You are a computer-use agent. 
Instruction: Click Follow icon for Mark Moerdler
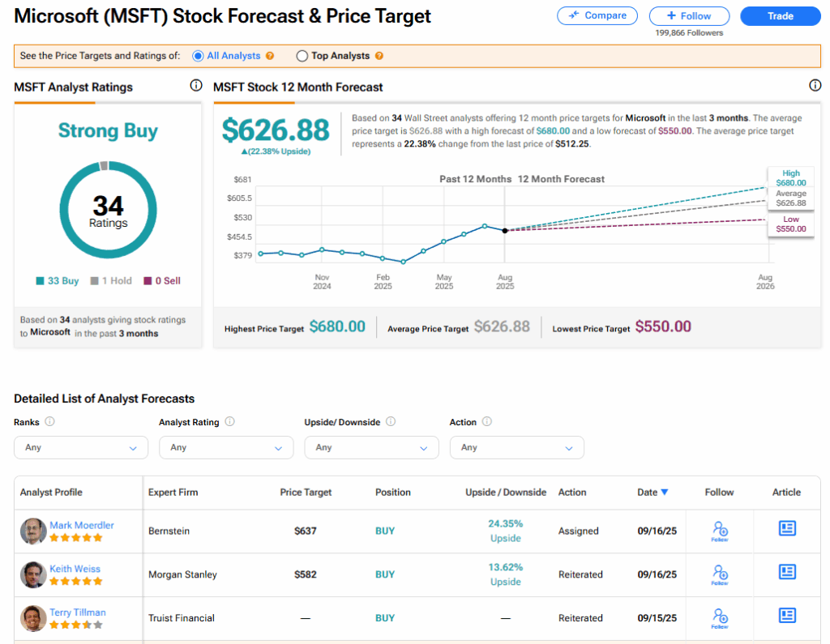tap(719, 531)
